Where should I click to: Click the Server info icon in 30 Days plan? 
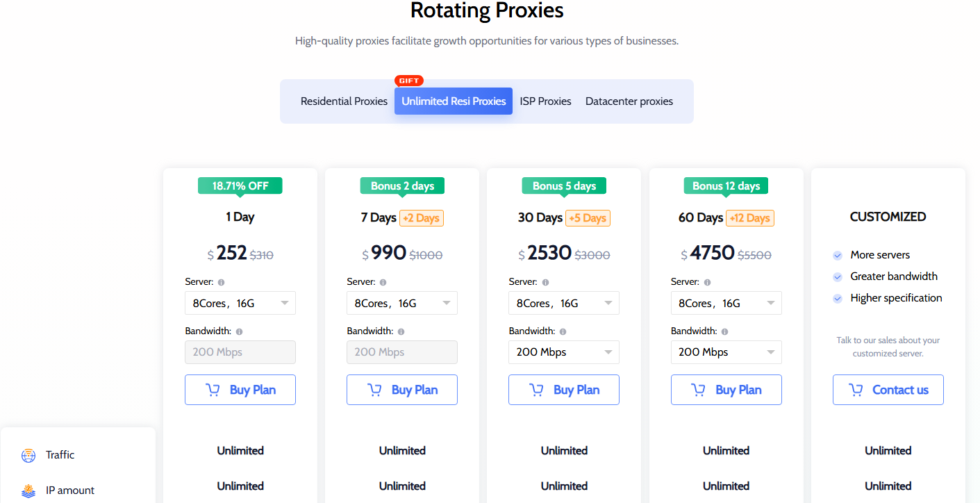point(545,283)
